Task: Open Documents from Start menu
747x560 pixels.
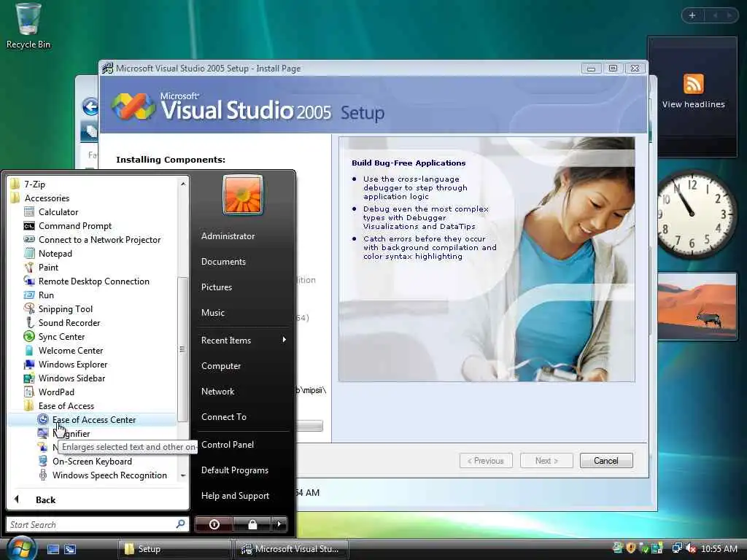Action: (x=223, y=262)
